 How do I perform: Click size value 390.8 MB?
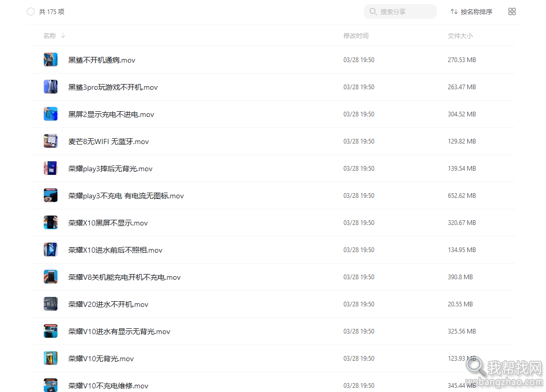point(460,277)
